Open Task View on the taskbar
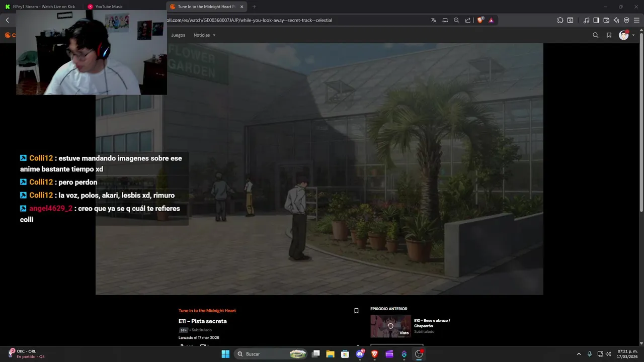The height and width of the screenshot is (362, 644). (x=316, y=354)
